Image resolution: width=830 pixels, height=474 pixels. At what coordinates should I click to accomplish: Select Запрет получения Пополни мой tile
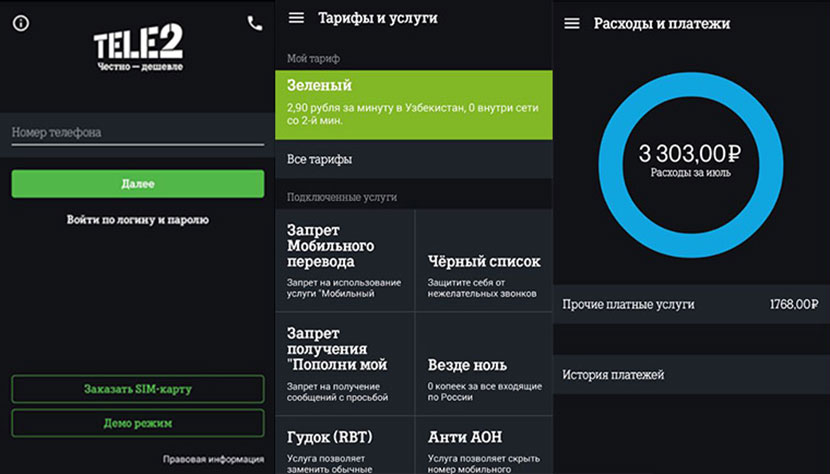pyautogui.click(x=344, y=363)
